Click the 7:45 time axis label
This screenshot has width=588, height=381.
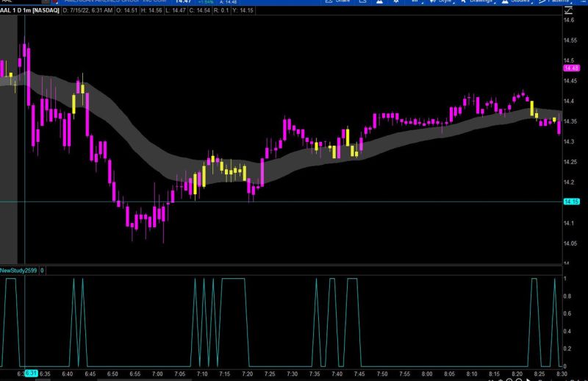point(359,374)
